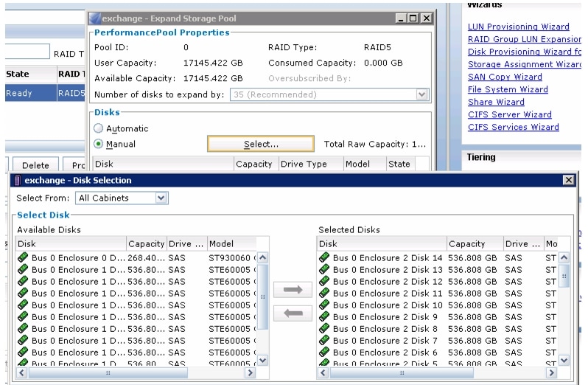Select the Ready RAID5 row in background table

point(45,93)
